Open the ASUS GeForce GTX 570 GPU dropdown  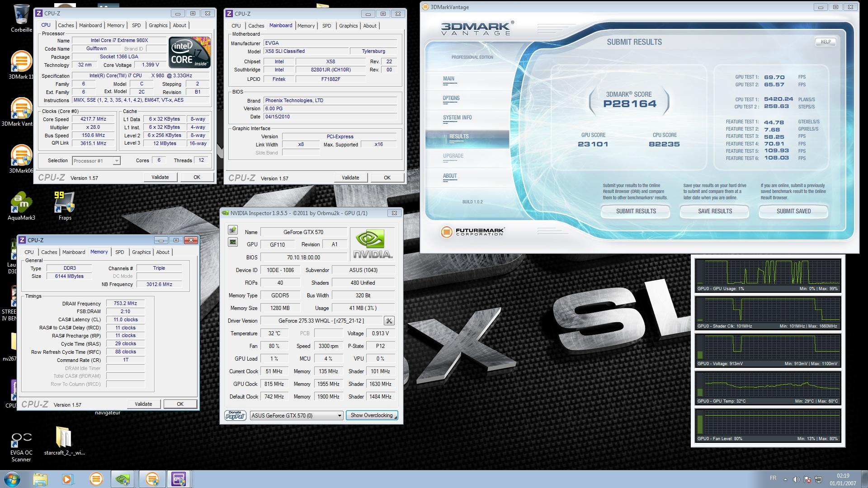(297, 415)
